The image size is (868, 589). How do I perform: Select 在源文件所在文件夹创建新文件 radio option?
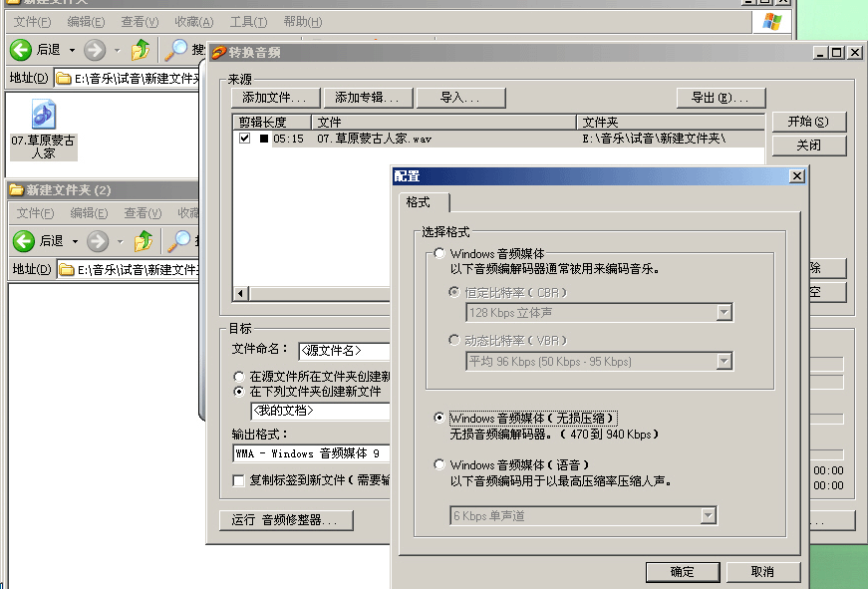click(239, 377)
